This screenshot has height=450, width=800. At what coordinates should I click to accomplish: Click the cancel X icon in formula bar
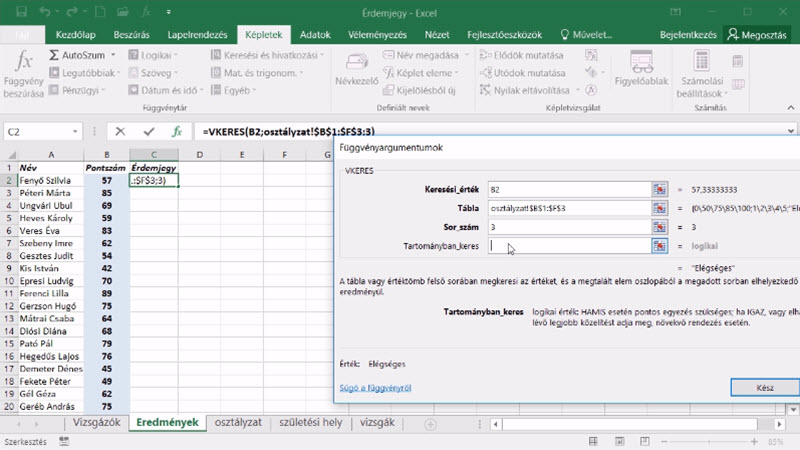(120, 132)
